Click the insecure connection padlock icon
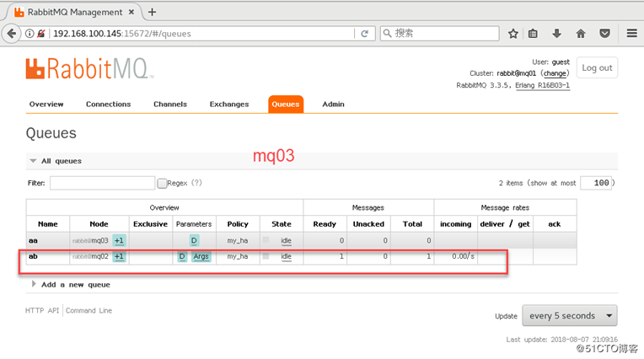This screenshot has width=644, height=359. pos(41,33)
